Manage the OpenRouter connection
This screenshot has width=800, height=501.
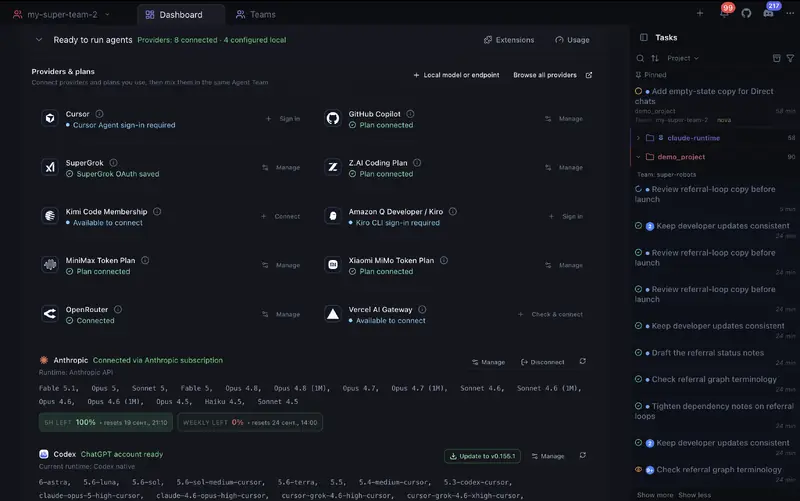[x=281, y=314]
